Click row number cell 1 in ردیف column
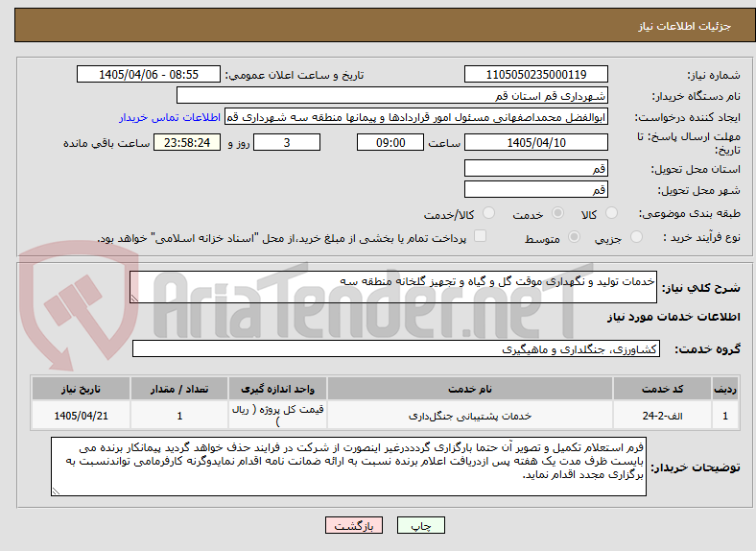Viewport: 756px width, 551px height. [725, 416]
